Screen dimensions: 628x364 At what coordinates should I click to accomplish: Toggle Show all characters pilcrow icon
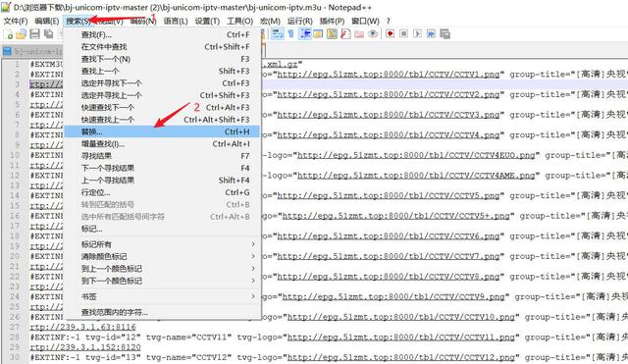coord(291,34)
